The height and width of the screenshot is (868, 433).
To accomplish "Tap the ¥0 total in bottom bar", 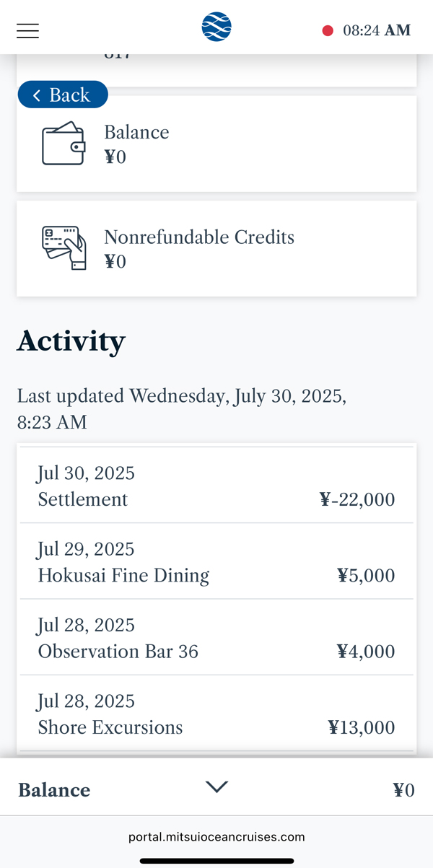I will 403,790.
